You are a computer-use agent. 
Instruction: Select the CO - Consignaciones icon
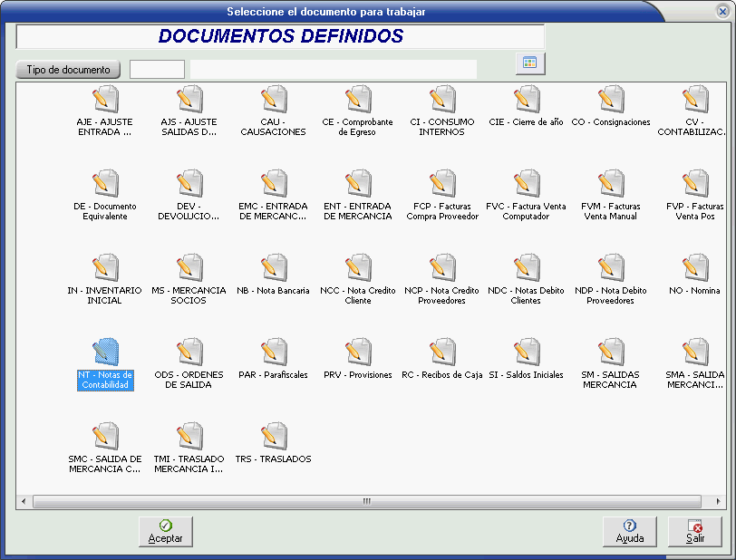coord(611,100)
